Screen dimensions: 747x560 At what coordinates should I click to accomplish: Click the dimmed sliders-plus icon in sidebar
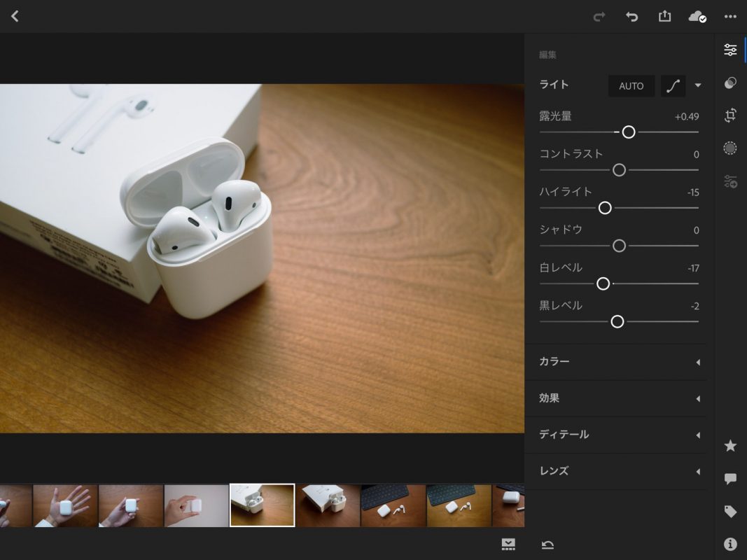[x=730, y=181]
